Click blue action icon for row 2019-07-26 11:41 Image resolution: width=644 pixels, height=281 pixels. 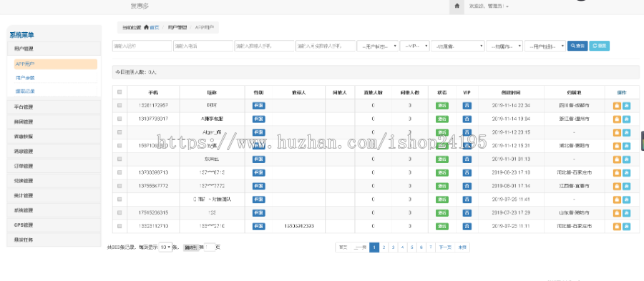tap(626, 199)
